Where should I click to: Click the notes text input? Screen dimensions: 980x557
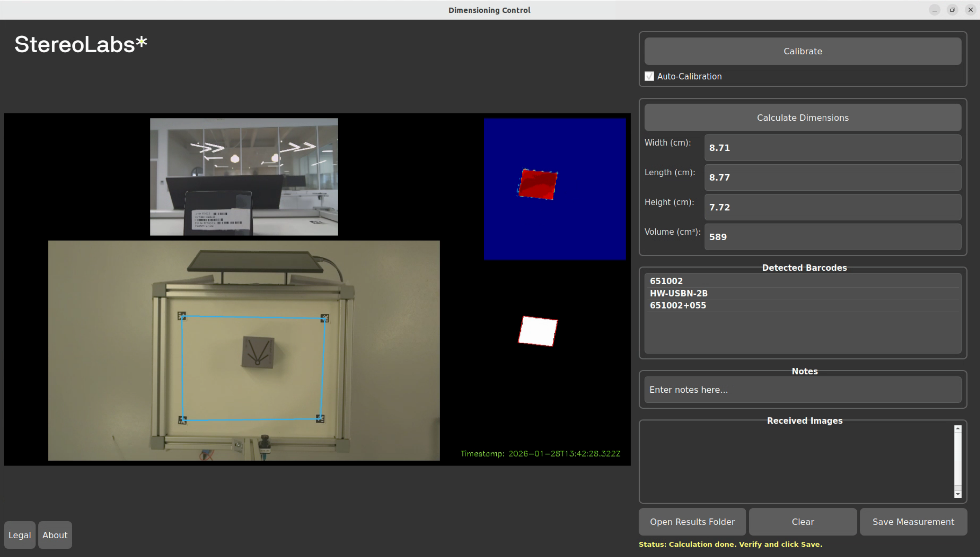pos(802,389)
